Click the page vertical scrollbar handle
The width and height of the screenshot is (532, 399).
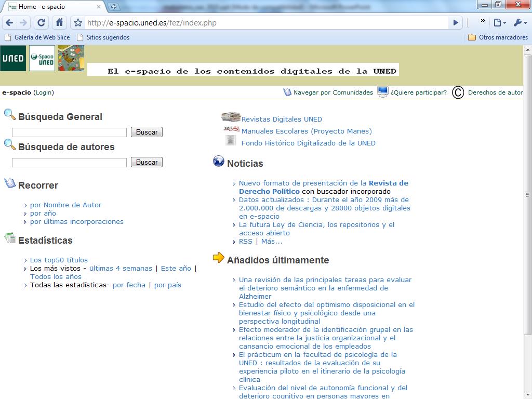click(x=528, y=195)
